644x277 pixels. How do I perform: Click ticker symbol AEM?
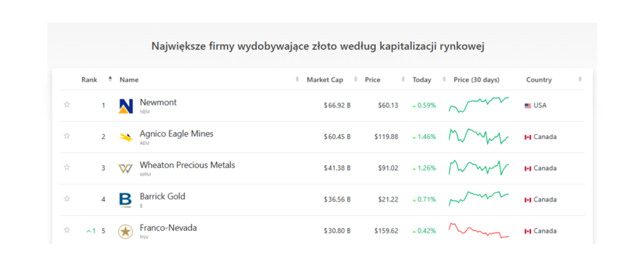[x=145, y=144]
